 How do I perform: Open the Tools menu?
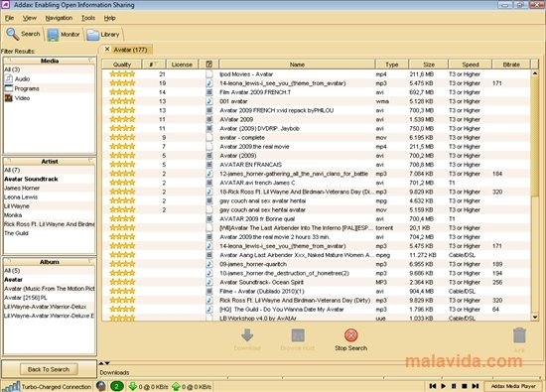click(88, 18)
